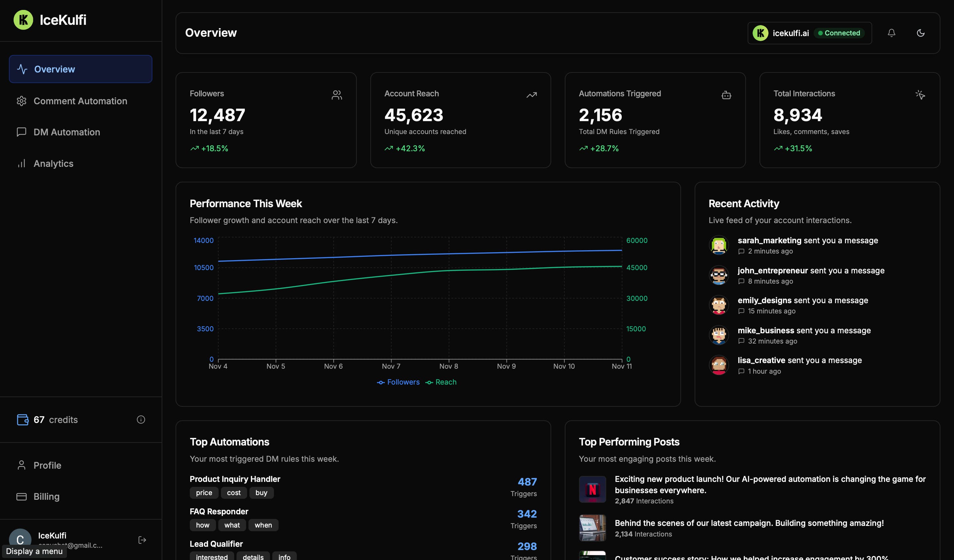The image size is (954, 560).
Task: Open the Profile page
Action: coord(47,465)
